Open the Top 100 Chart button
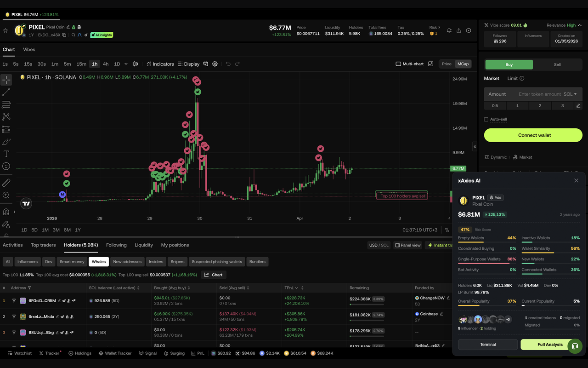This screenshot has height=368, width=588. [x=214, y=275]
